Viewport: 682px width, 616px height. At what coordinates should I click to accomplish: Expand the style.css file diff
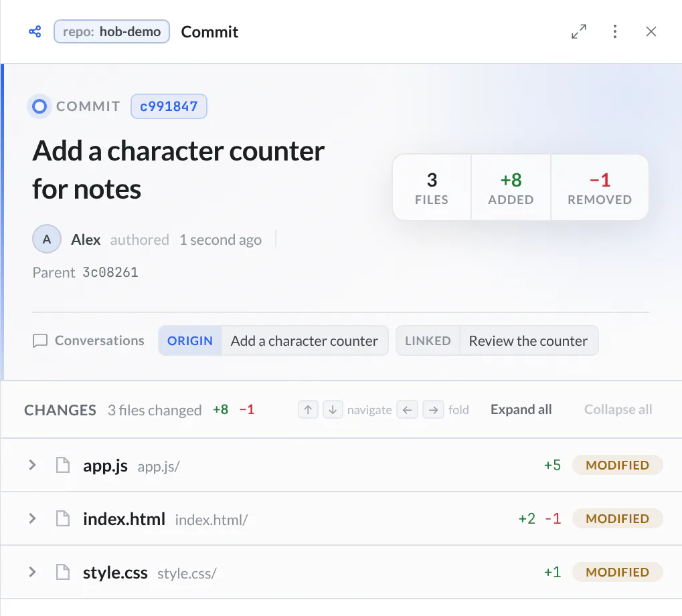click(x=32, y=572)
